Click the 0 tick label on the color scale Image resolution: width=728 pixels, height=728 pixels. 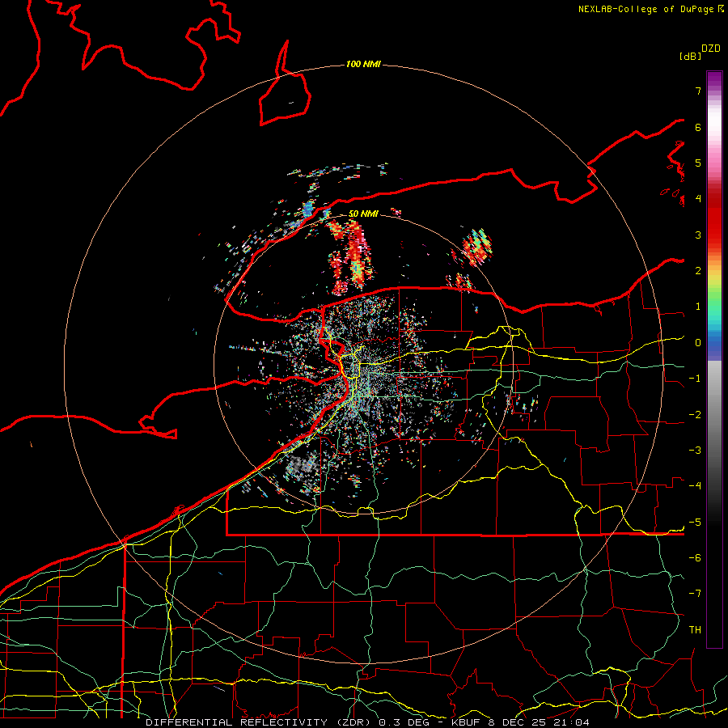698,343
